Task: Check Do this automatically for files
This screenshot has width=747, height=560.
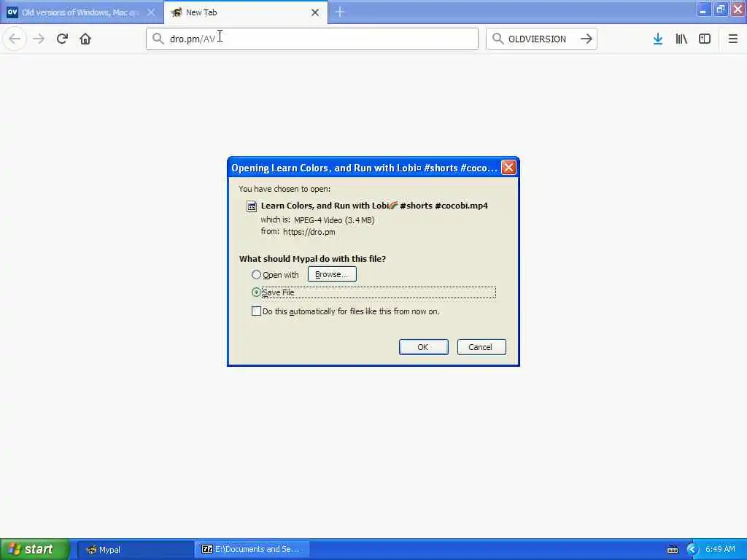Action: click(256, 311)
